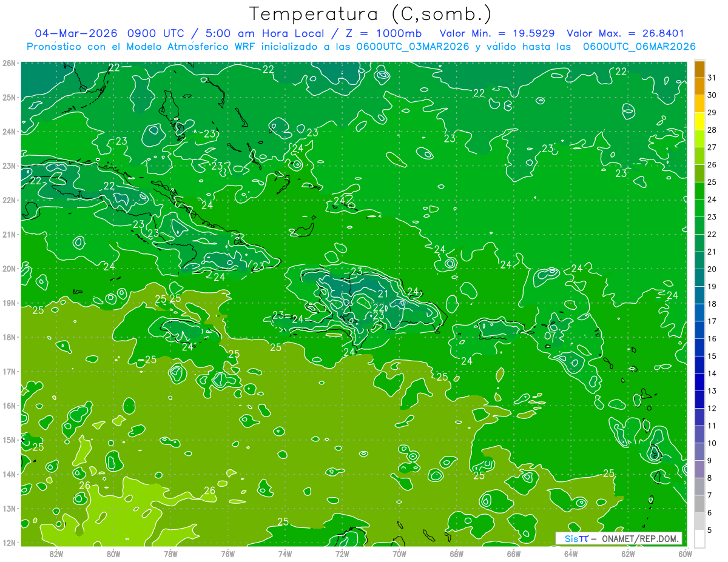The width and height of the screenshot is (728, 562).
Task: Click the 'Valor Max. = 26.8401' reading
Action: [x=625, y=33]
